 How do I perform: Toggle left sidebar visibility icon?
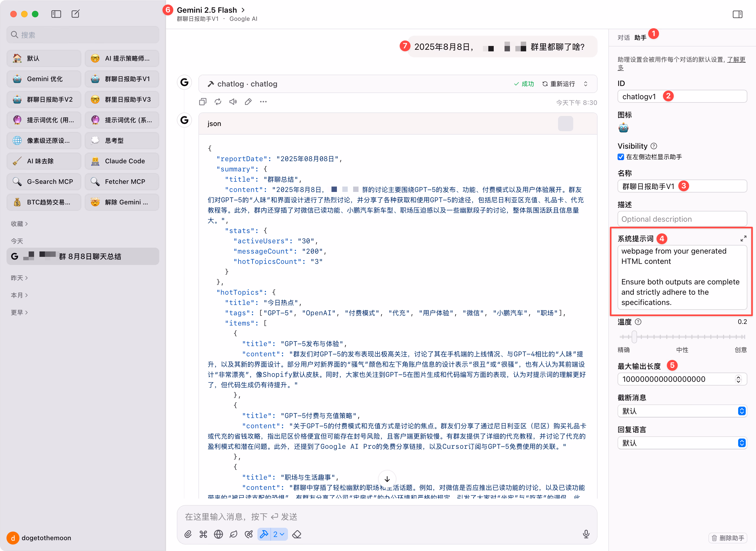coord(56,14)
